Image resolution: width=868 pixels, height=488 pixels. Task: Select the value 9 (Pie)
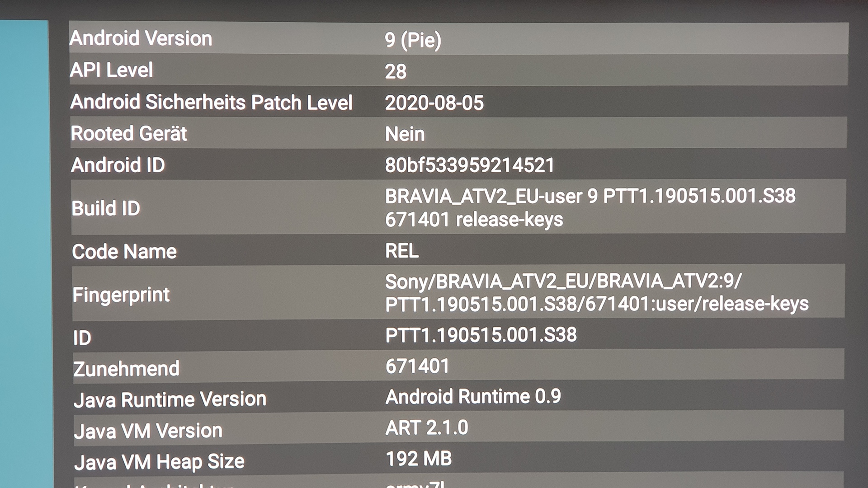tap(413, 40)
